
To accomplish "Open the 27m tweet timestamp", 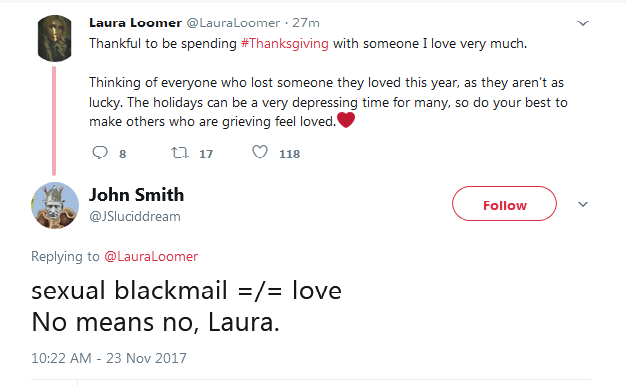I will pos(306,23).
